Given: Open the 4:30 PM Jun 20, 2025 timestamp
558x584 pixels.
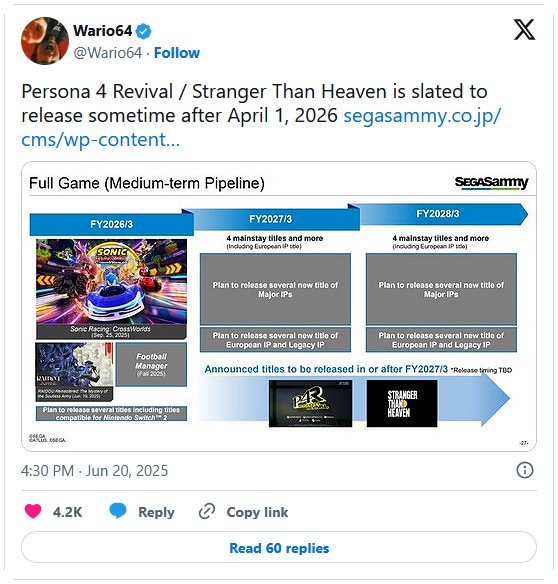Looking at the screenshot, I should click(x=95, y=471).
